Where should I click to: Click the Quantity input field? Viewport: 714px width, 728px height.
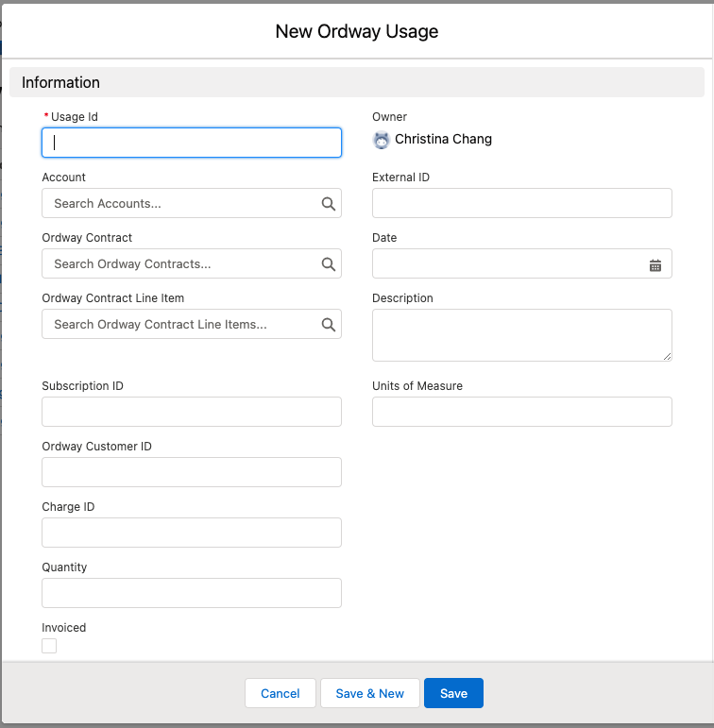[192, 592]
